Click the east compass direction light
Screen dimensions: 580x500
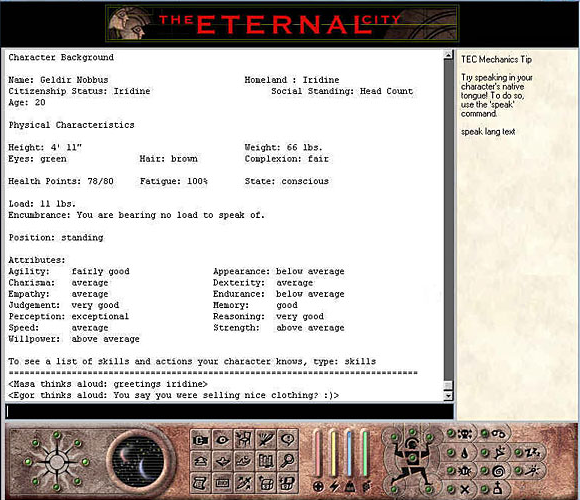pos(85,462)
